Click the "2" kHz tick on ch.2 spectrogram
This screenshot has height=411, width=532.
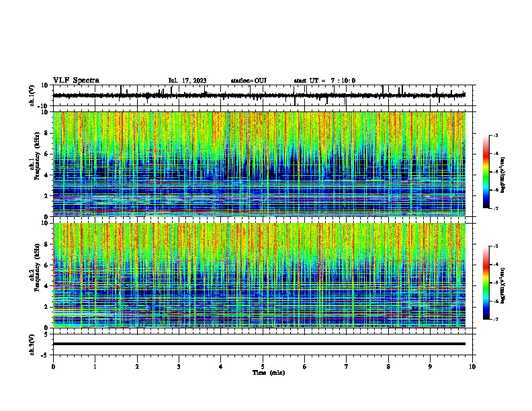[x=46, y=307]
